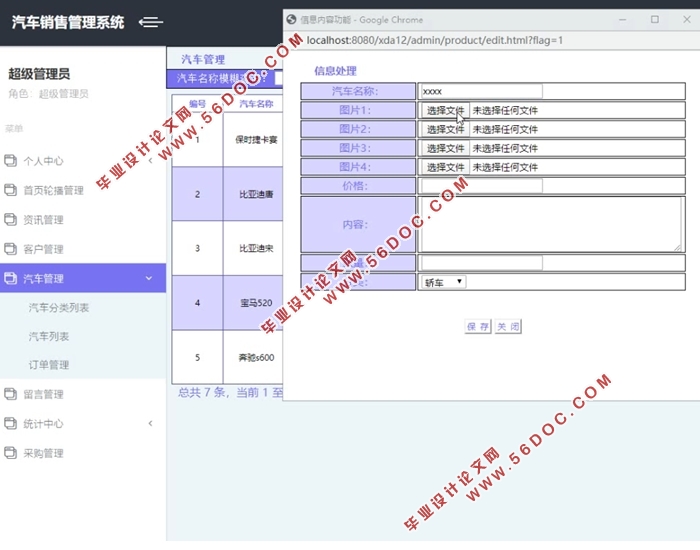Image resolution: width=700 pixels, height=550 pixels.
Task: Choose file for 图片4
Action: click(446, 167)
